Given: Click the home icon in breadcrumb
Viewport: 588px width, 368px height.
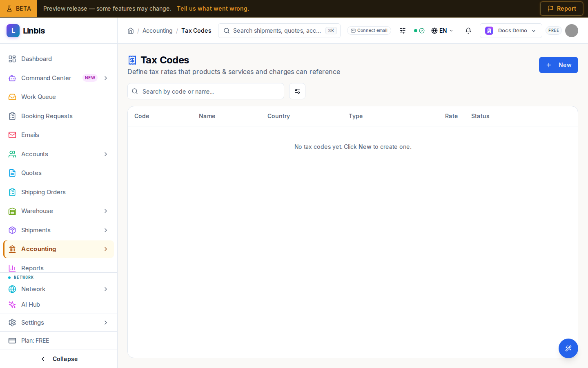Looking at the screenshot, I should tap(131, 31).
